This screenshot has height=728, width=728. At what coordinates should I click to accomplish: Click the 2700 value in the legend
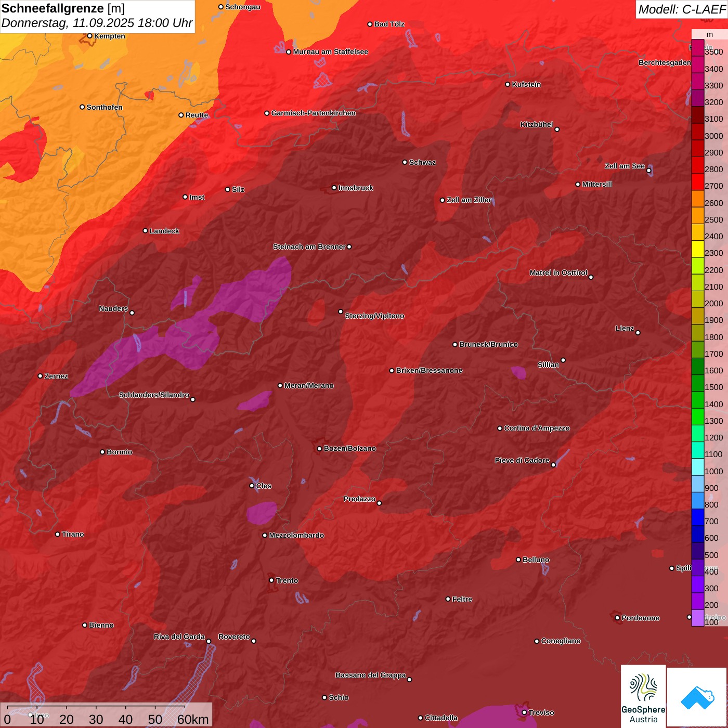[713, 186]
